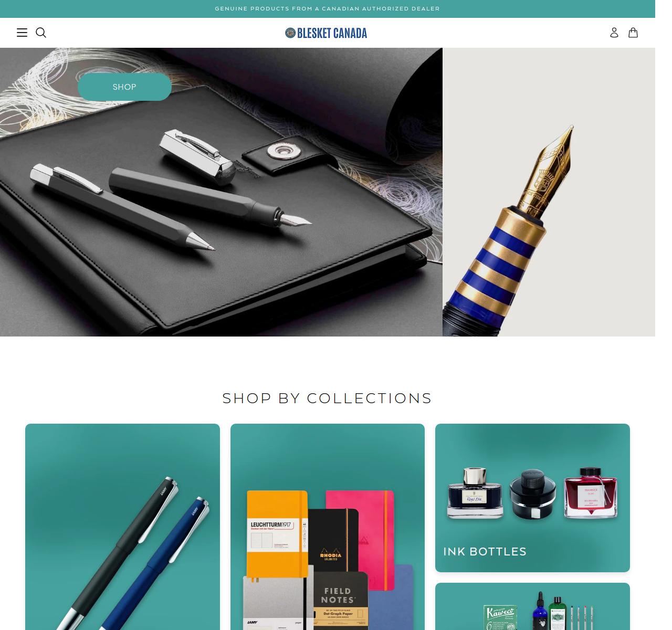
Task: Select the notebooks collection tile
Action: coord(328,527)
